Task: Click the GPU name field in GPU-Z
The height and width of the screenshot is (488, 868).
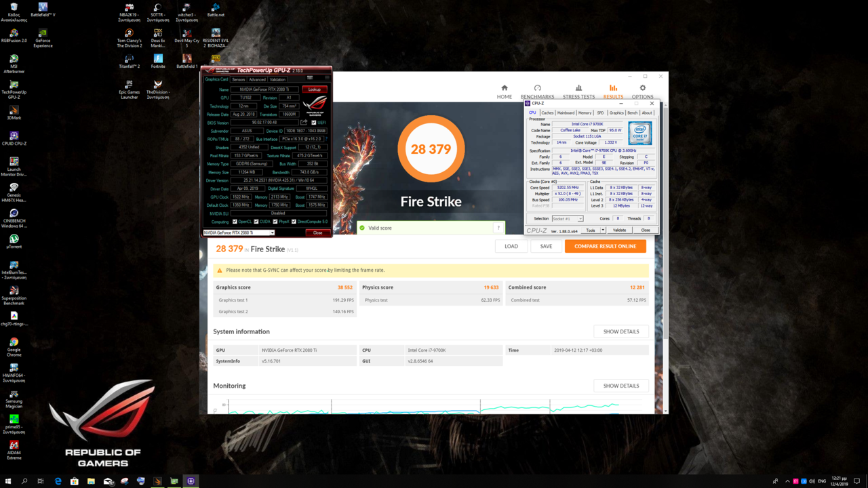Action: 264,89
